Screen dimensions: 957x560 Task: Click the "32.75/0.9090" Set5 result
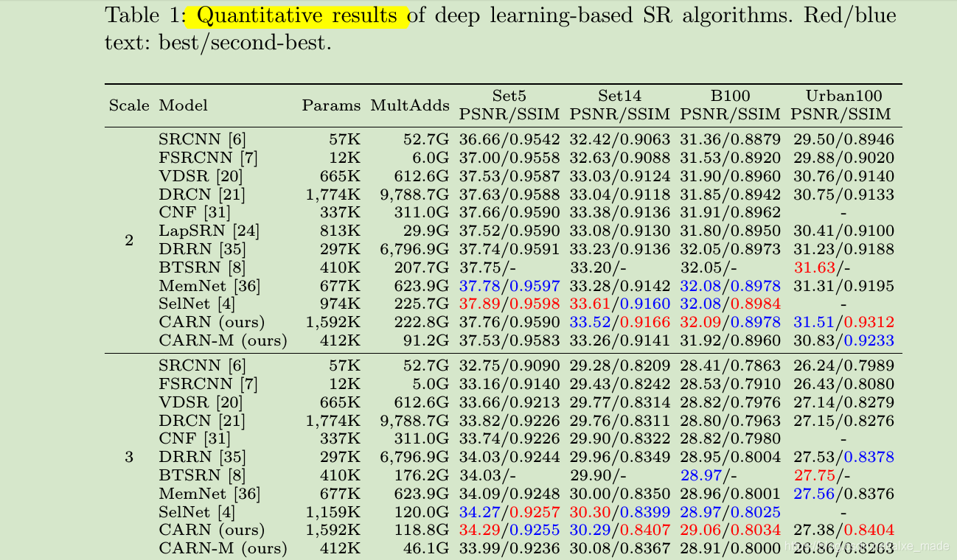click(x=509, y=366)
